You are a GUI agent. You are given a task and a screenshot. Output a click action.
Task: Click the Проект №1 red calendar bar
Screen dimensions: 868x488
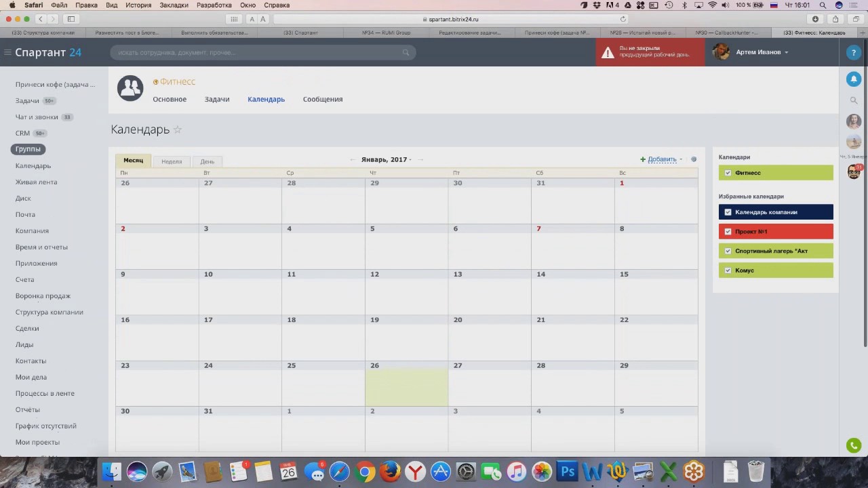pyautogui.click(x=776, y=231)
